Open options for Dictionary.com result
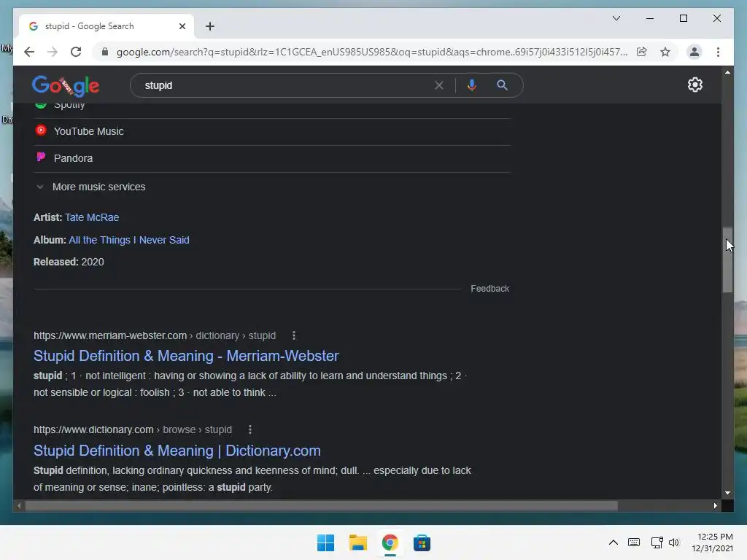 coord(250,429)
